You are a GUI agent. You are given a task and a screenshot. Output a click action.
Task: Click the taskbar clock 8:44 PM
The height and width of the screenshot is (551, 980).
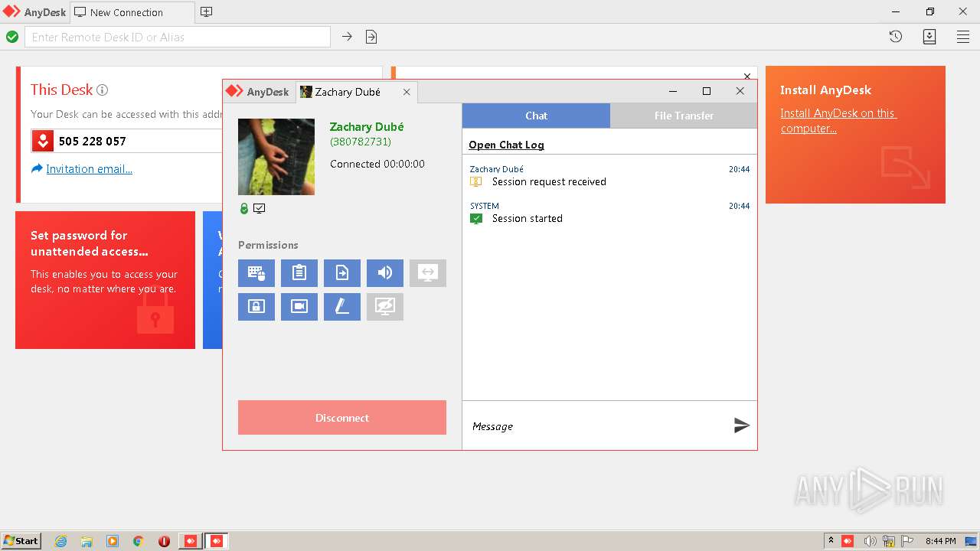click(940, 541)
